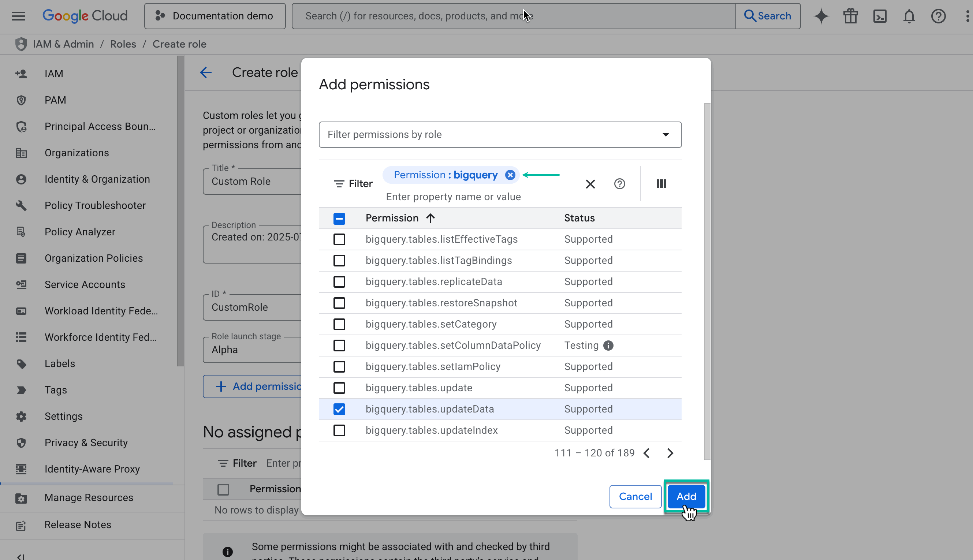Open the navigation hamburger menu

[18, 16]
